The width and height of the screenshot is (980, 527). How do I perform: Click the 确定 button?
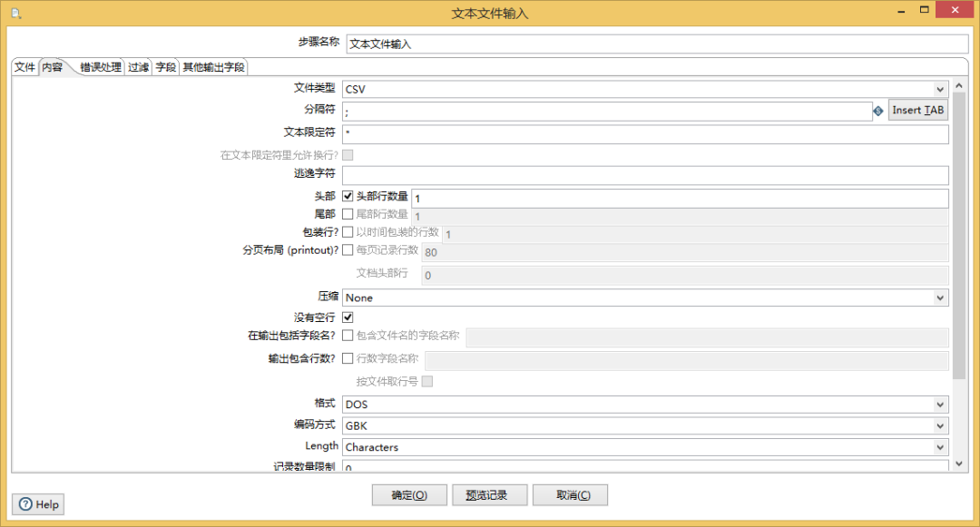410,495
